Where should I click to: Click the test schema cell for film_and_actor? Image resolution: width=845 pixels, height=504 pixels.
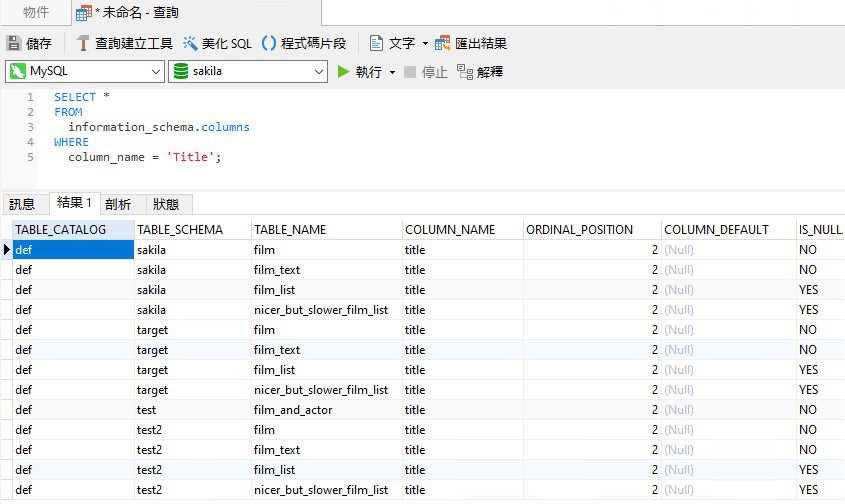click(192, 410)
